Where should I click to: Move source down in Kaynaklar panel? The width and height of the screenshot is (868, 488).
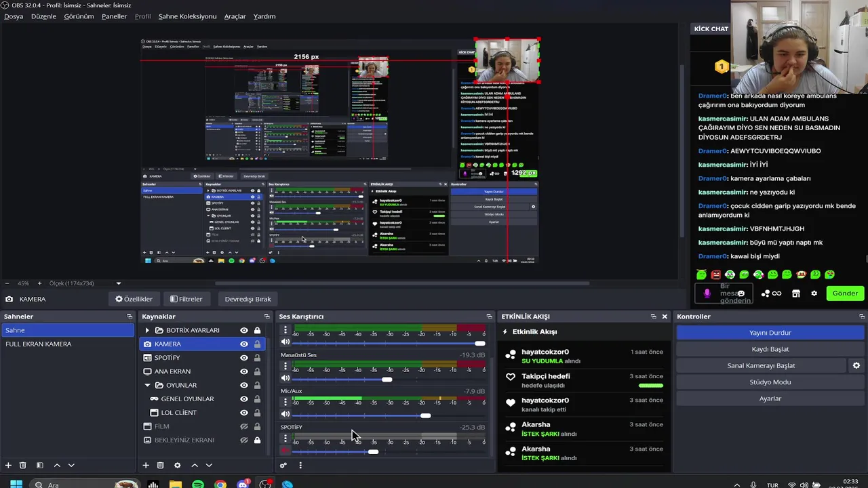(x=209, y=465)
